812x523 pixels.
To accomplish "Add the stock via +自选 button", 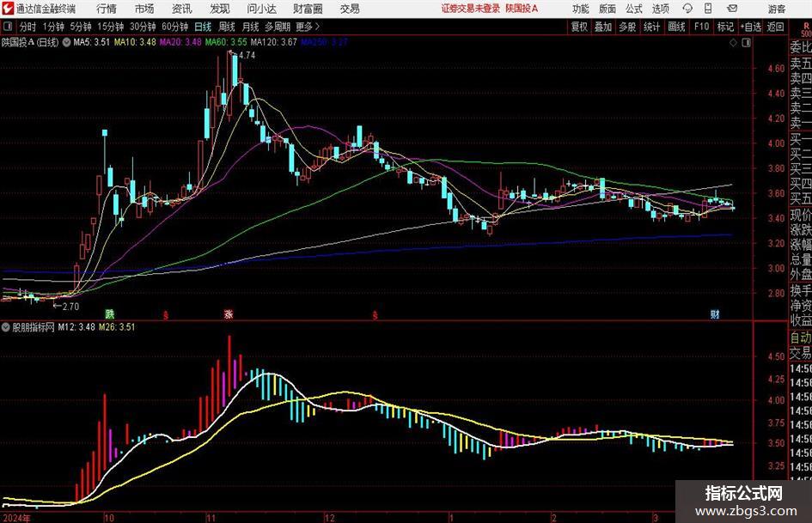I will pos(751,27).
